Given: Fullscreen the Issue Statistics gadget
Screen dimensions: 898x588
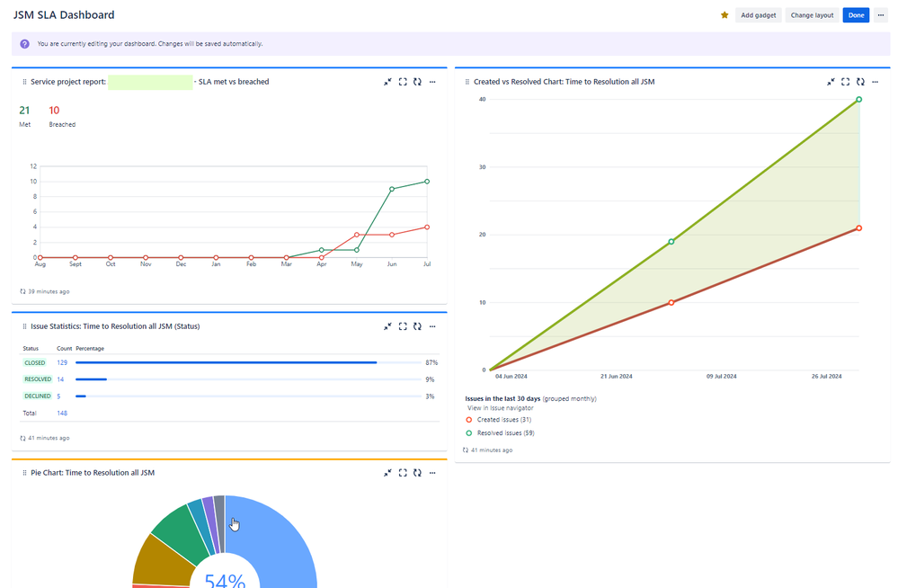Looking at the screenshot, I should 402,326.
